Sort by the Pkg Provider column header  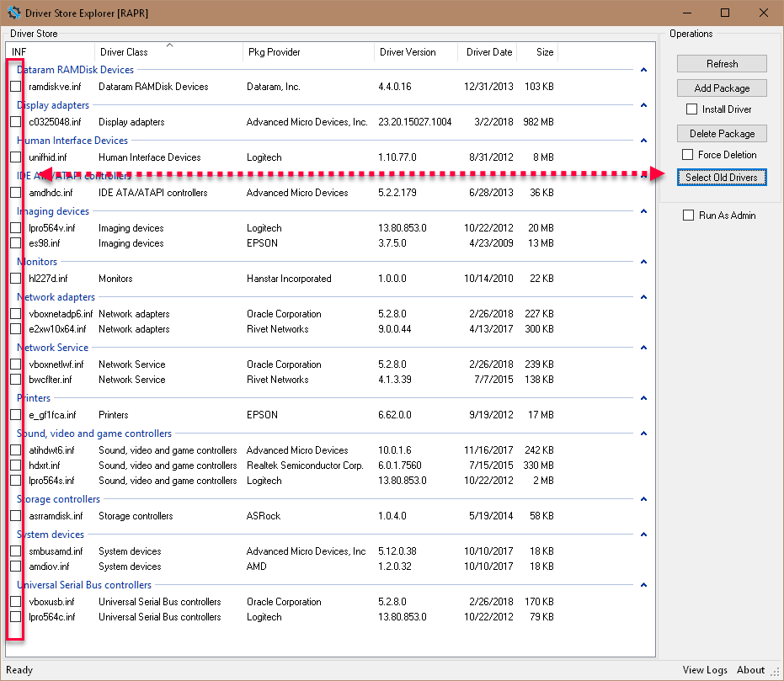pos(308,52)
